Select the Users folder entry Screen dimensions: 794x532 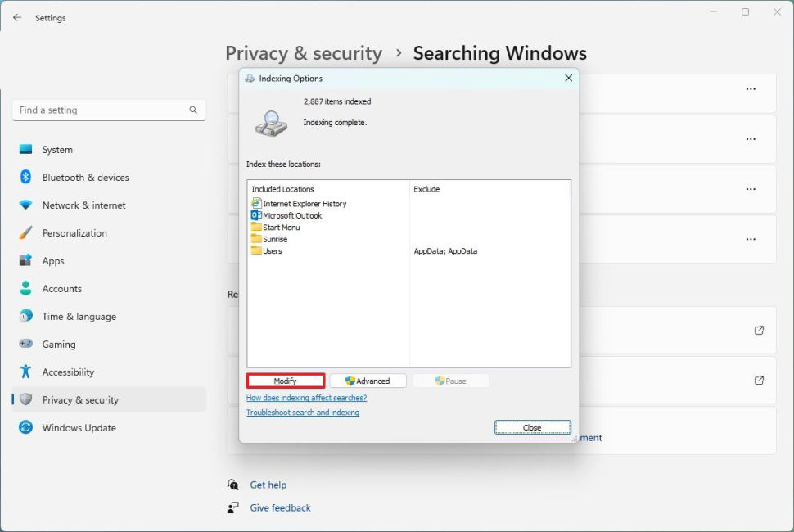(272, 251)
